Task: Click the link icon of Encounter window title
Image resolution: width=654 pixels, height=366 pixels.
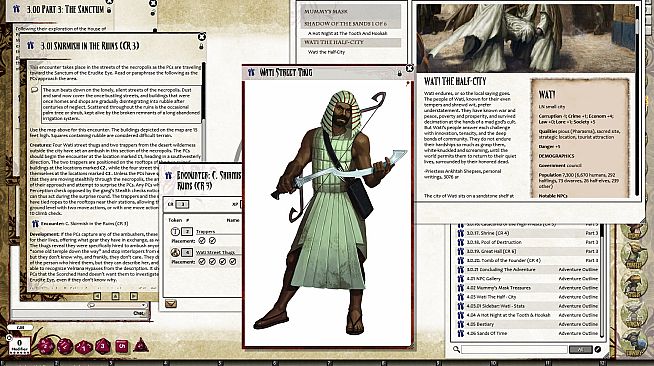Action: coord(169,175)
